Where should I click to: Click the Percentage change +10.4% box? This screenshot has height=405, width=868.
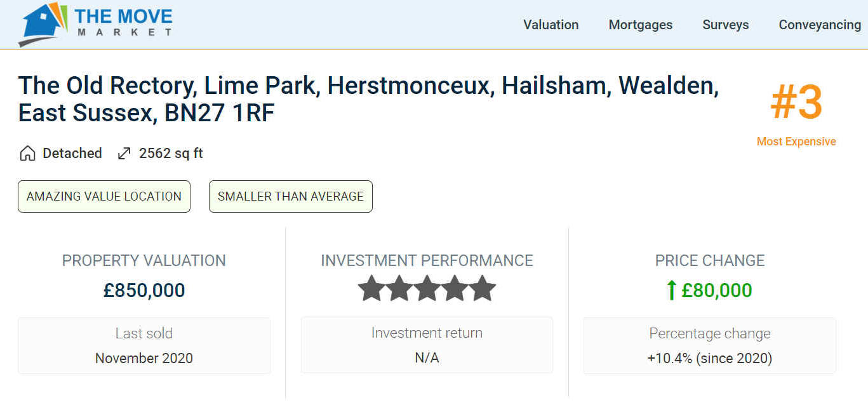click(x=709, y=346)
